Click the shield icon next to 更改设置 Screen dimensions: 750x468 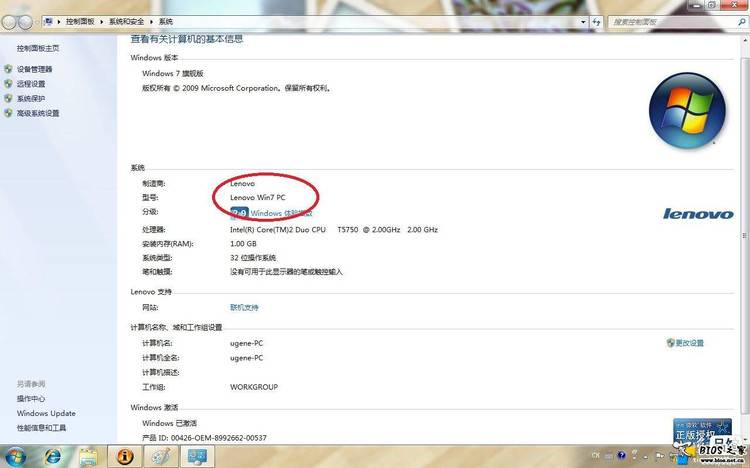(671, 343)
